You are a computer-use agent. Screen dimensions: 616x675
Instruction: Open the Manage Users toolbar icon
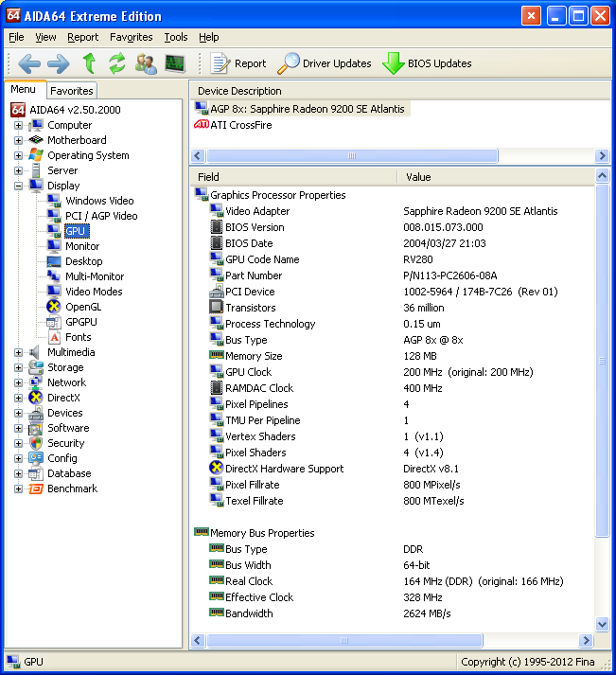146,63
